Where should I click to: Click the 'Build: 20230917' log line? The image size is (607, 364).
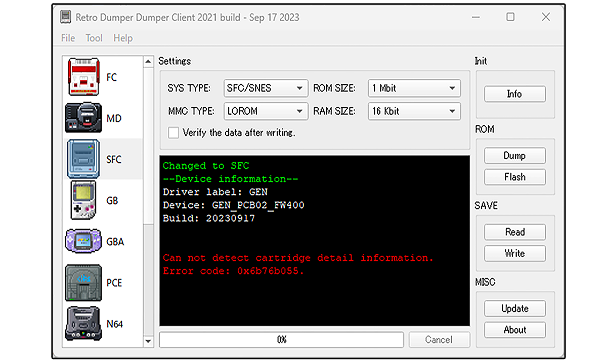pos(209,218)
